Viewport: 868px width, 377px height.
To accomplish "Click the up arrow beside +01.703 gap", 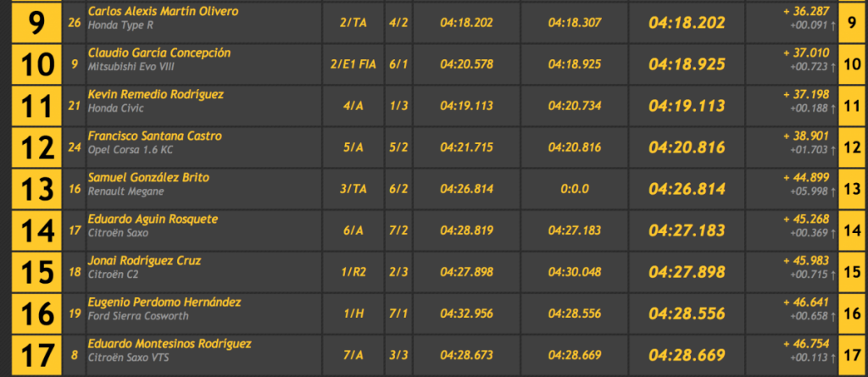I will point(832,150).
